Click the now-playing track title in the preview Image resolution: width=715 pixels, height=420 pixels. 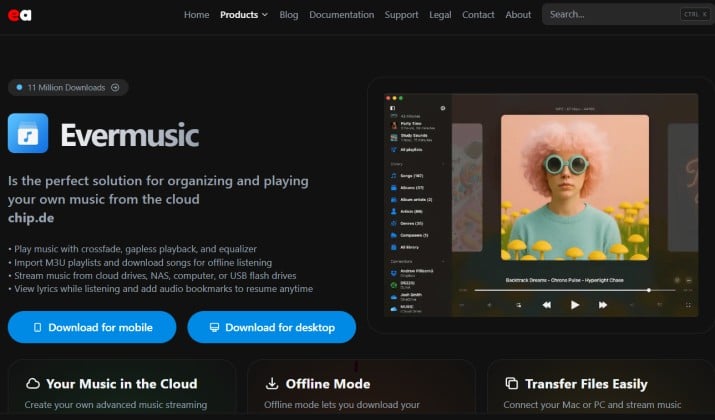click(x=565, y=280)
